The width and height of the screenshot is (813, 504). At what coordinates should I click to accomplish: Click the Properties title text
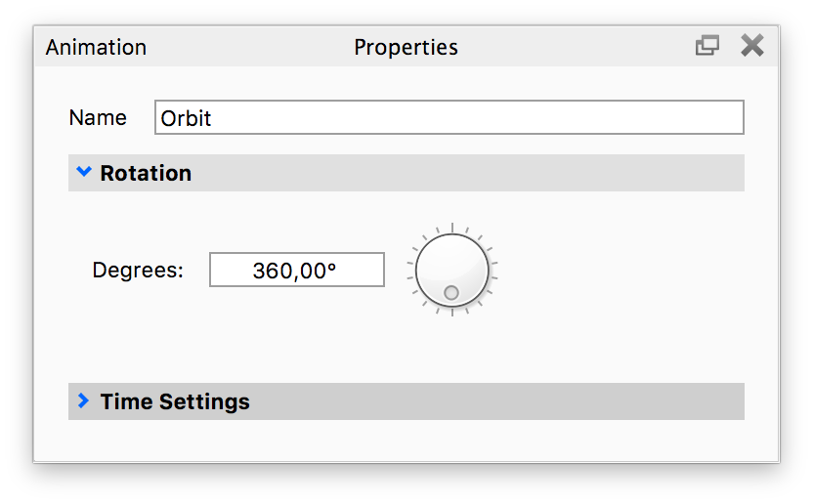(x=406, y=47)
